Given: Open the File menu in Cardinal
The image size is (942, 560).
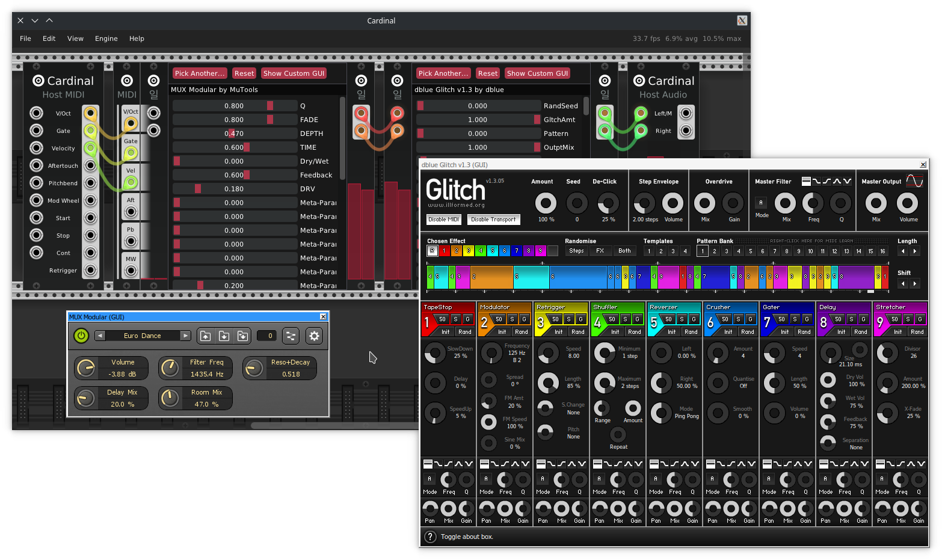Looking at the screenshot, I should click(x=25, y=38).
